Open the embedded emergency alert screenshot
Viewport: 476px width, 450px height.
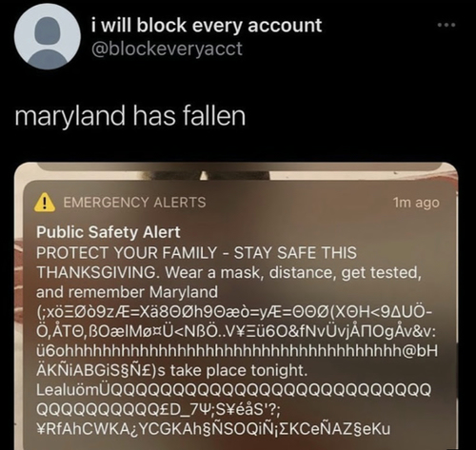(x=236, y=305)
